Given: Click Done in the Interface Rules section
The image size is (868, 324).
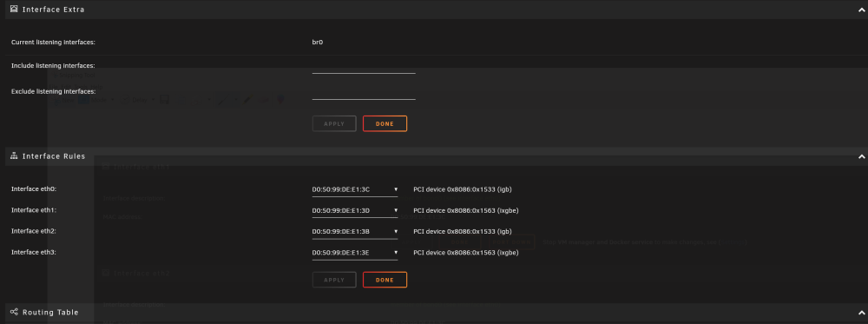Looking at the screenshot, I should point(385,280).
